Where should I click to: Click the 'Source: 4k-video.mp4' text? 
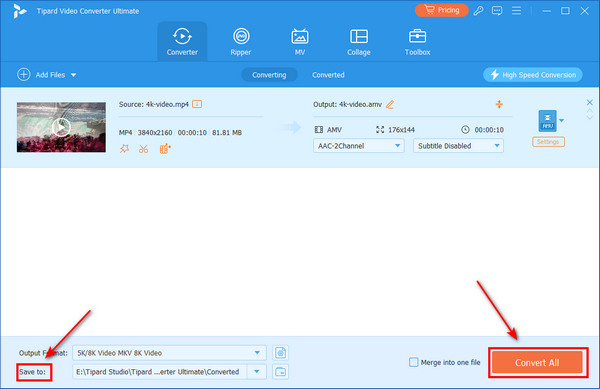154,104
